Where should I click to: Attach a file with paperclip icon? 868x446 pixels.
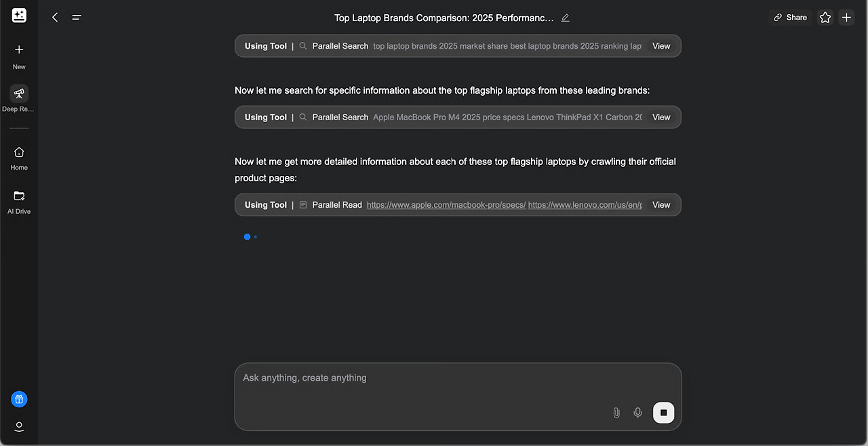(x=616, y=412)
